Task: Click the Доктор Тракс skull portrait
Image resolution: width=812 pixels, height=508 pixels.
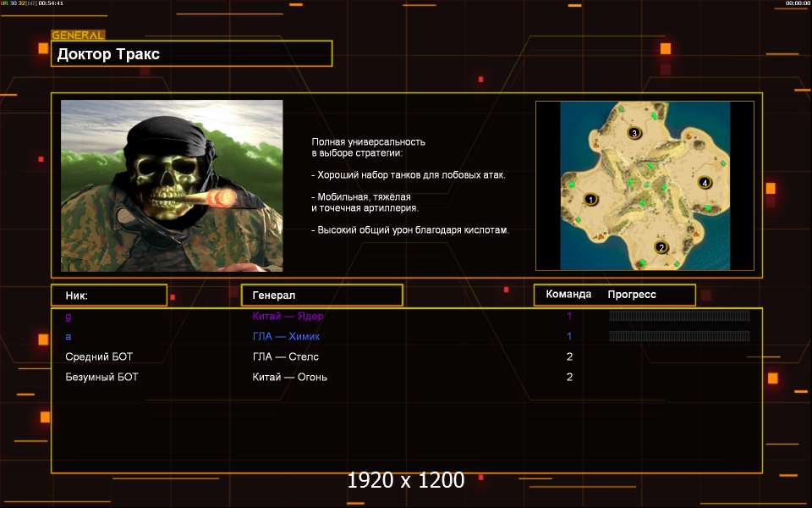Action: 172,185
